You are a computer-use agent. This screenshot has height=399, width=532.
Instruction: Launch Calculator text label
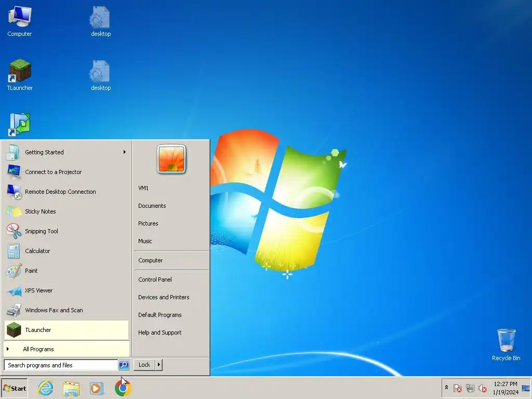37,251
